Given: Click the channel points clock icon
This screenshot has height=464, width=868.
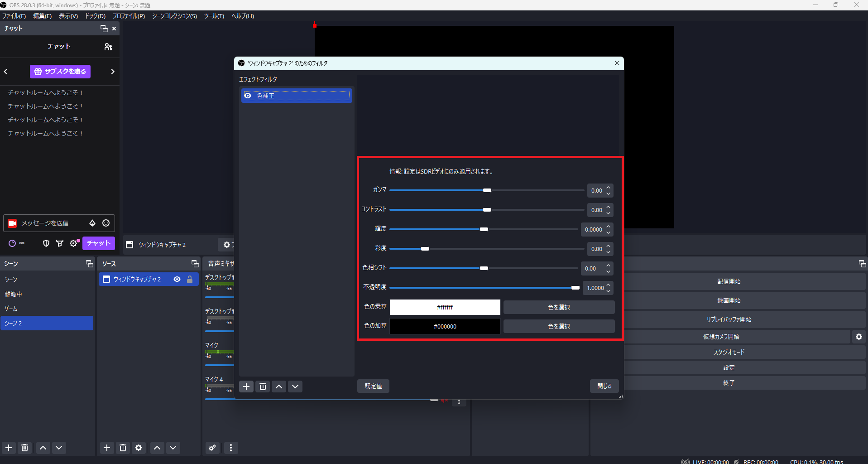Looking at the screenshot, I should (12, 243).
